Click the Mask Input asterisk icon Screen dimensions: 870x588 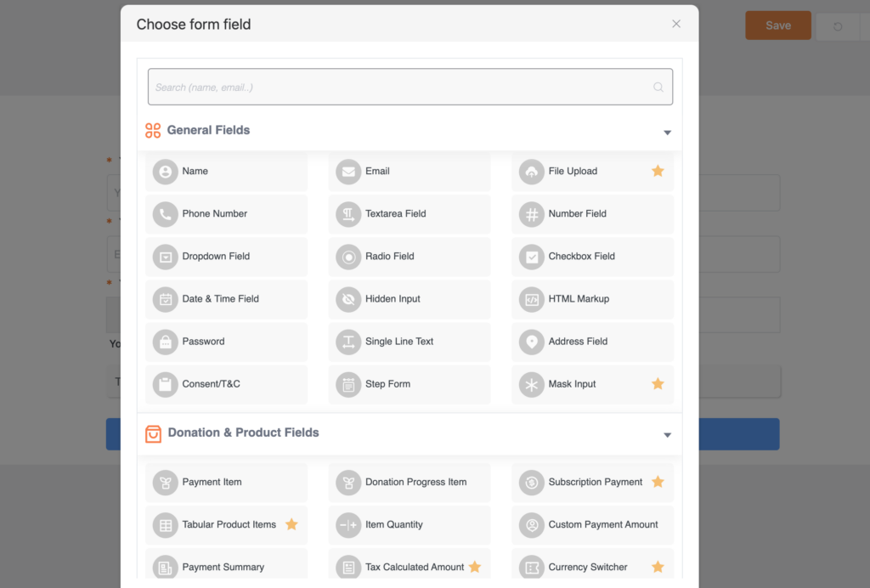click(532, 384)
